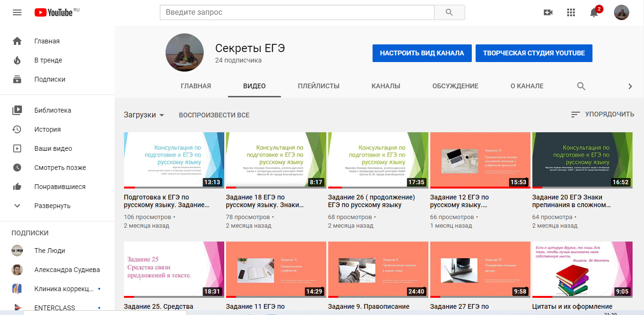Click НАСТРОИТЬ ВИД КАНАЛА button
Viewport: 644px width, 315px height.
click(x=422, y=53)
